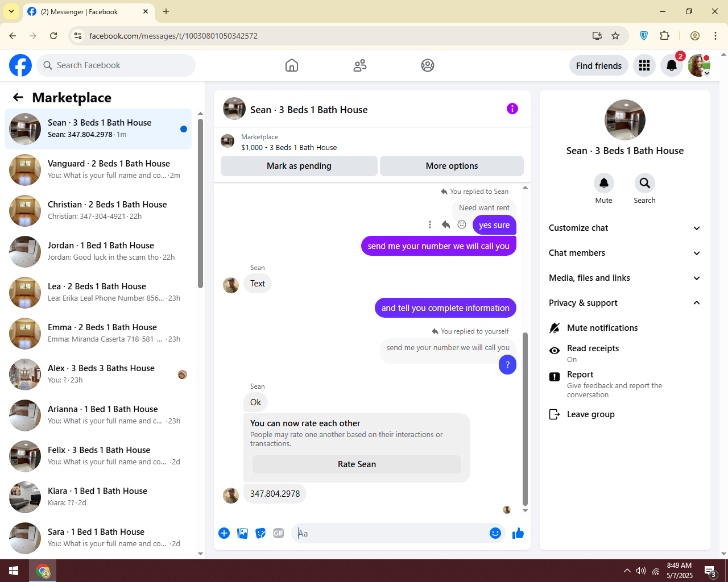The height and width of the screenshot is (582, 728).
Task: Expand Media, files and links section
Action: coord(624,278)
